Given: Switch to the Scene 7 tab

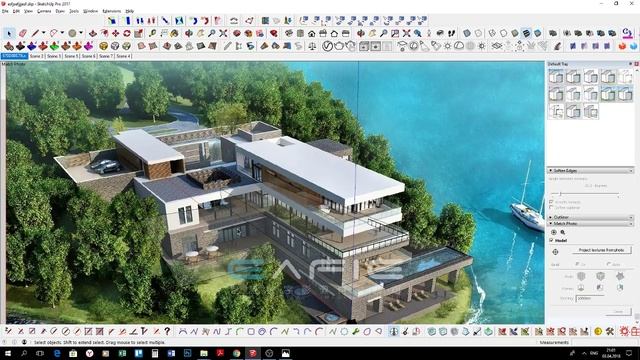Looking at the screenshot, I should click(106, 56).
